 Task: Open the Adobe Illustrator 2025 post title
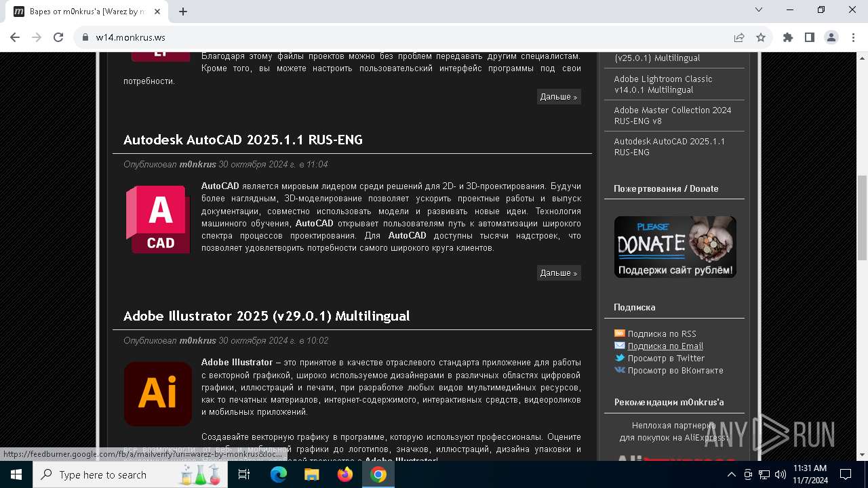[x=267, y=316]
